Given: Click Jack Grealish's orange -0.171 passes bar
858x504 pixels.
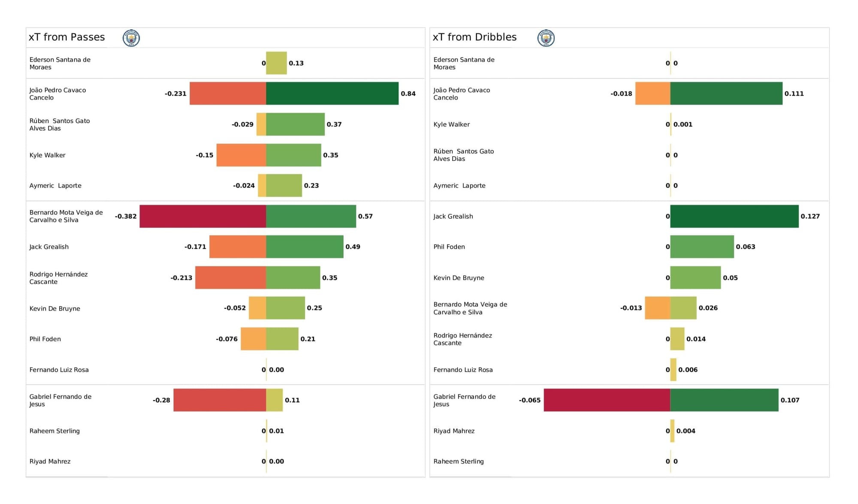Looking at the screenshot, I should tap(238, 247).
